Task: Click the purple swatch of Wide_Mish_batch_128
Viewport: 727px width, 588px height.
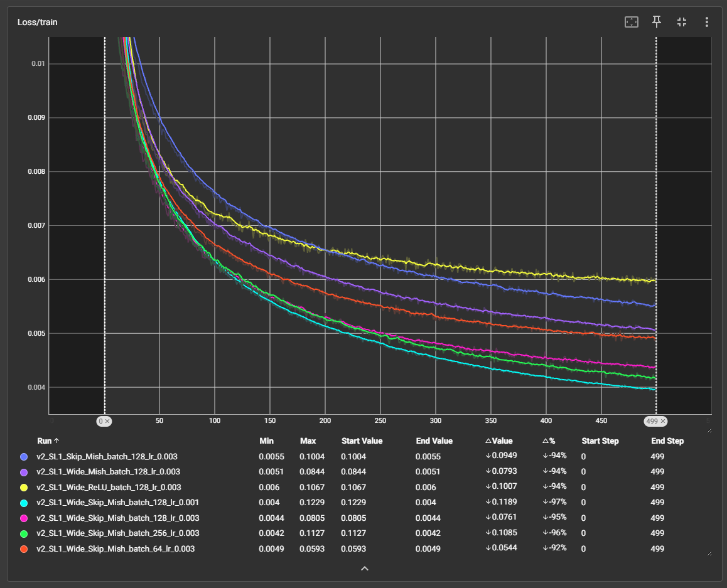Action: click(24, 472)
